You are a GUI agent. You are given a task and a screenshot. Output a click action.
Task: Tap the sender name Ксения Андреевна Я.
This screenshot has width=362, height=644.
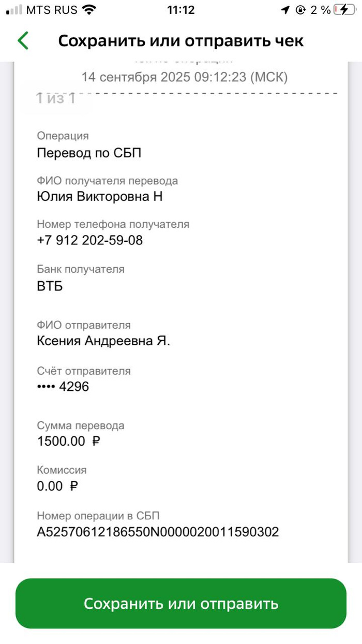[103, 341]
